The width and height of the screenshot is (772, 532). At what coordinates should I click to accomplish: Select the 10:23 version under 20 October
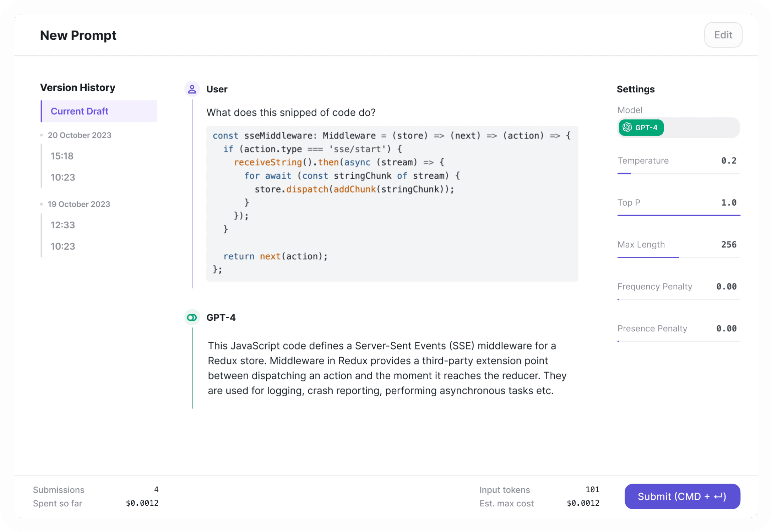coord(63,177)
